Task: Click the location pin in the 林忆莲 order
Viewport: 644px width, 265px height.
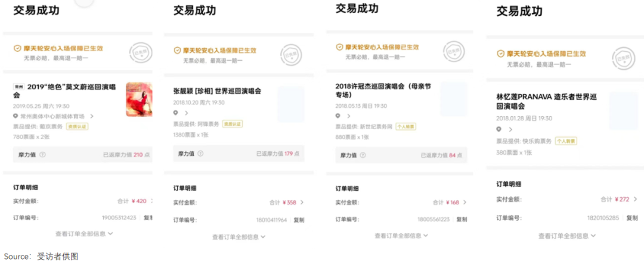Action: tap(500, 129)
